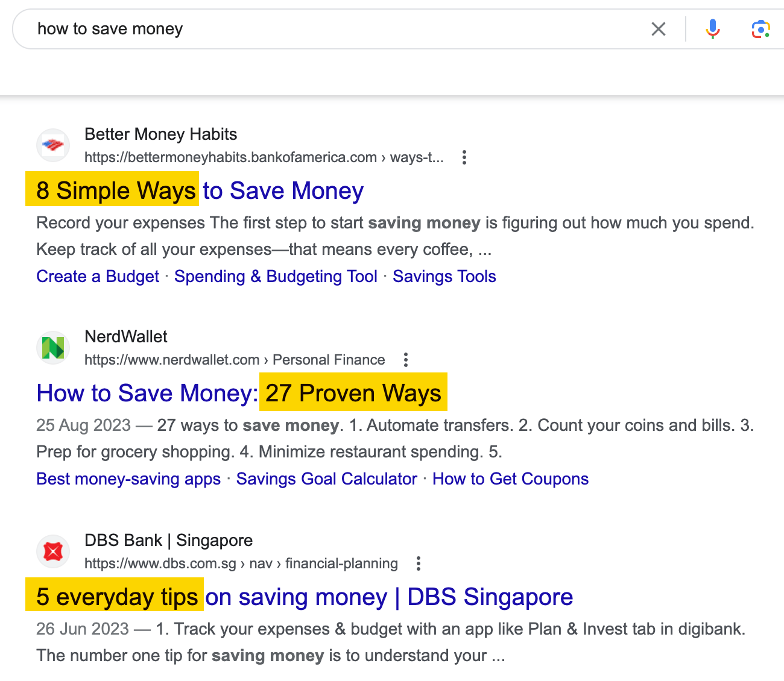
Task: Open the three-dot menu for Better Money Habits result
Action: 464,157
